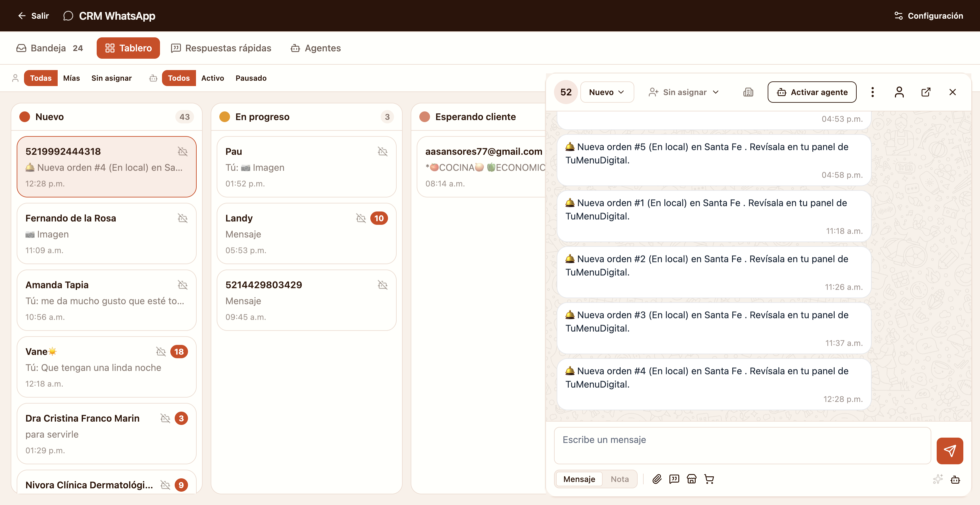The width and height of the screenshot is (980, 505).
Task: Open the three-dot more options menu
Action: [872, 92]
